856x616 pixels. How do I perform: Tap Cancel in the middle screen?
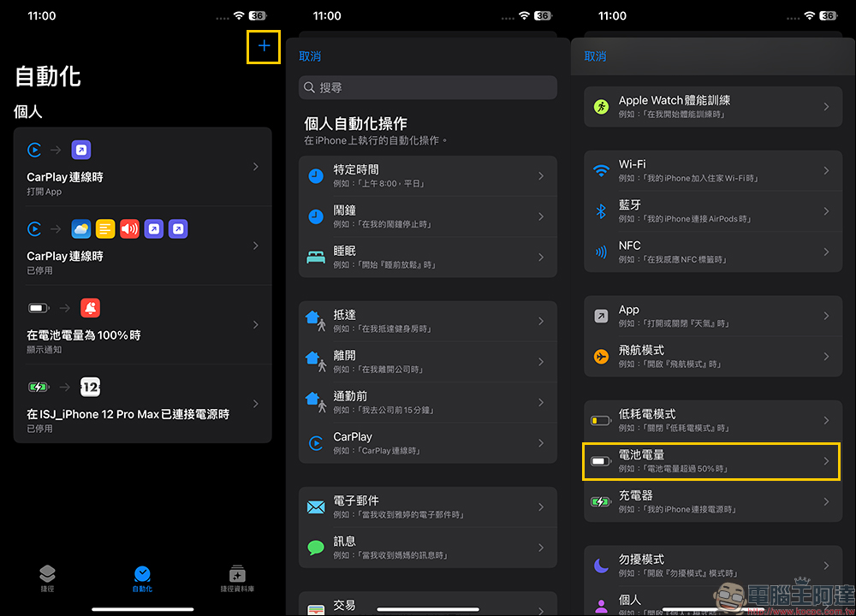(310, 56)
